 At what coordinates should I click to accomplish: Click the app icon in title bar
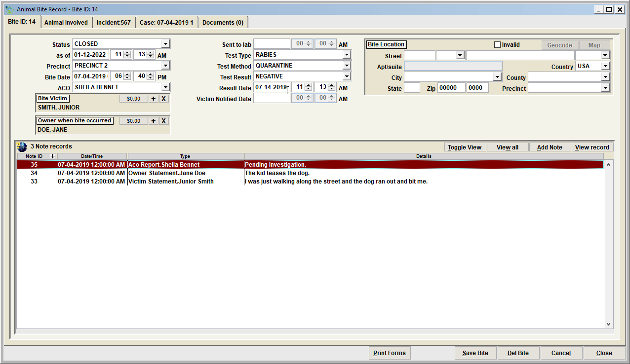click(9, 9)
